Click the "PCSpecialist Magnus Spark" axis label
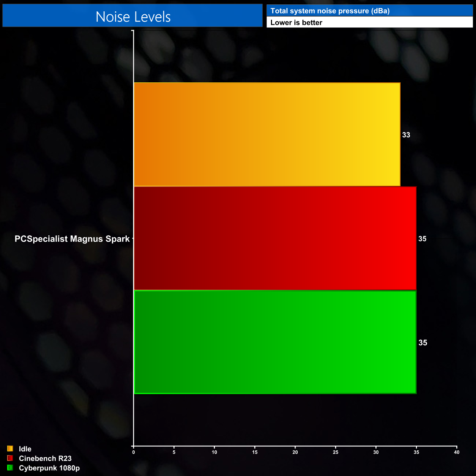This screenshot has height=476, width=476. (x=72, y=239)
